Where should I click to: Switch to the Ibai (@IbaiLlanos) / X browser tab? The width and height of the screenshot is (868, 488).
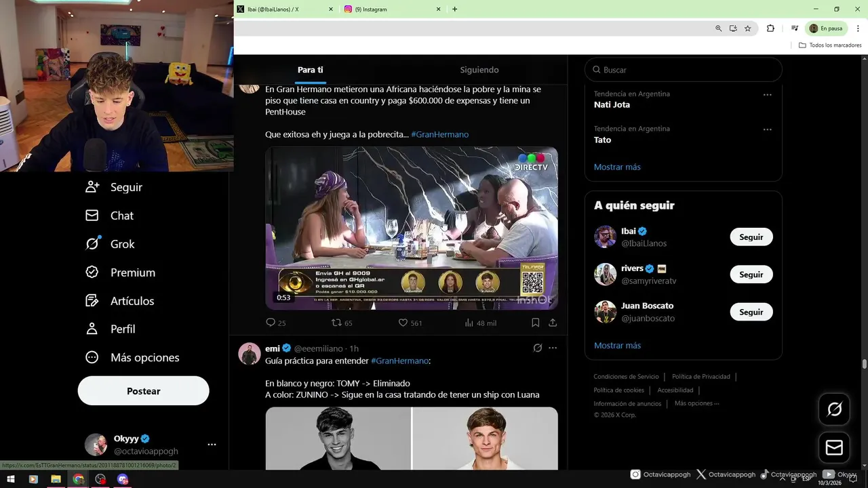[x=285, y=9]
